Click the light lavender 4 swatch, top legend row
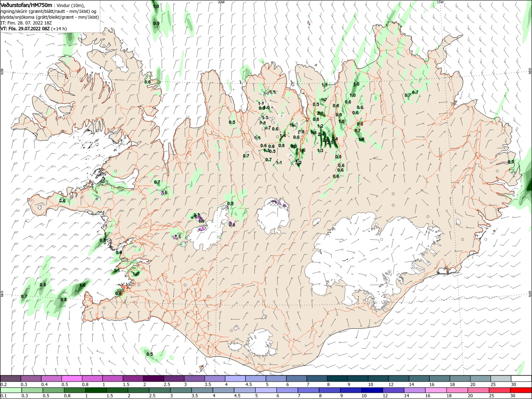This screenshot has height=399, width=532. (235, 379)
